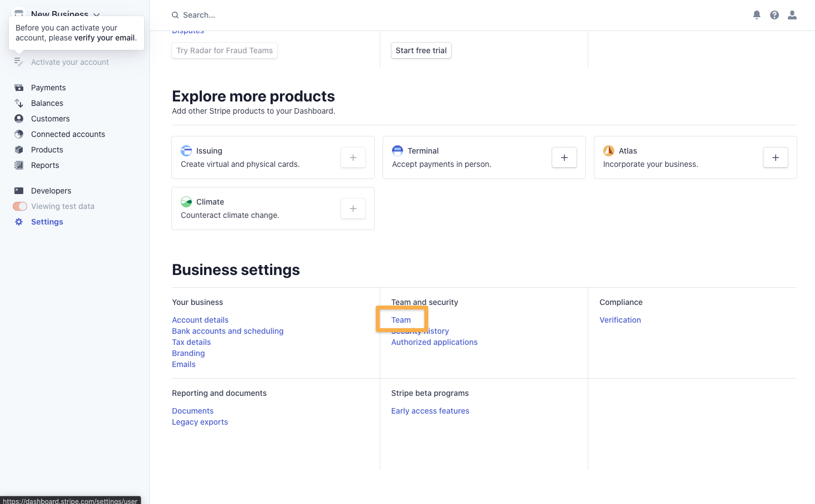Click the Viewing test data label

(x=63, y=206)
